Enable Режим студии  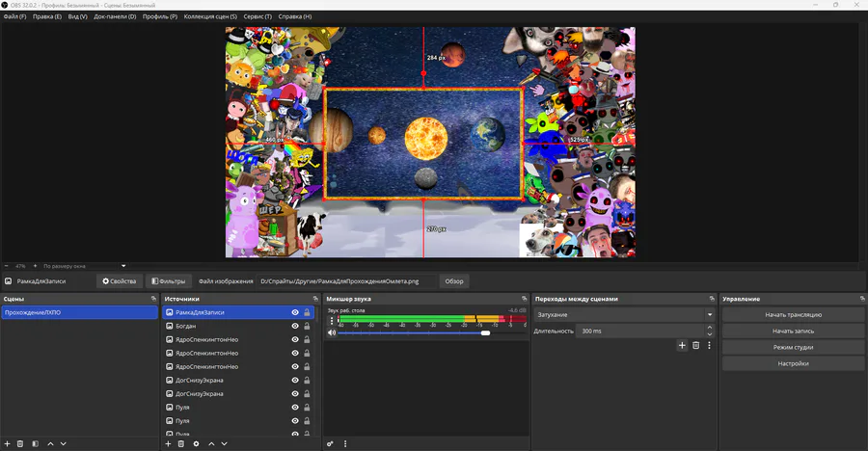click(x=793, y=348)
